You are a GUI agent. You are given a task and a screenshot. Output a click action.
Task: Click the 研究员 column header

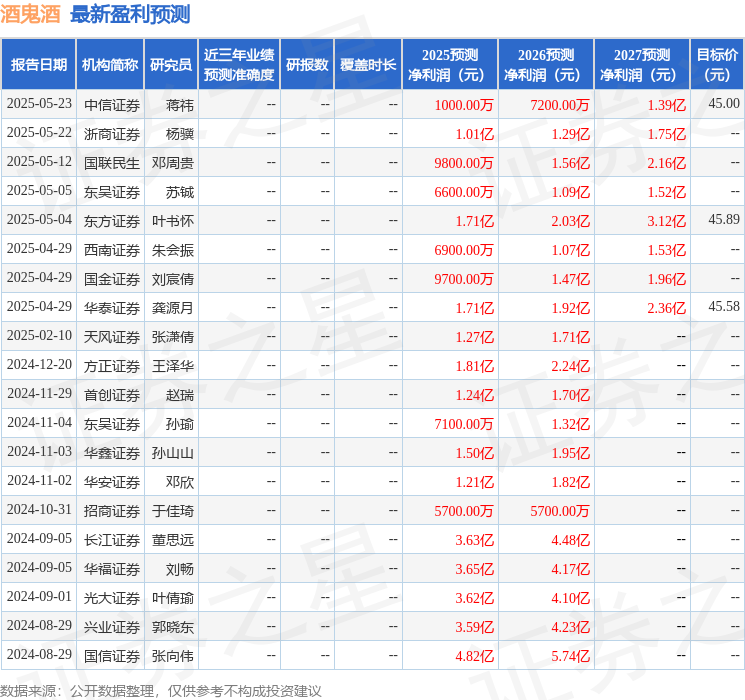click(x=171, y=65)
